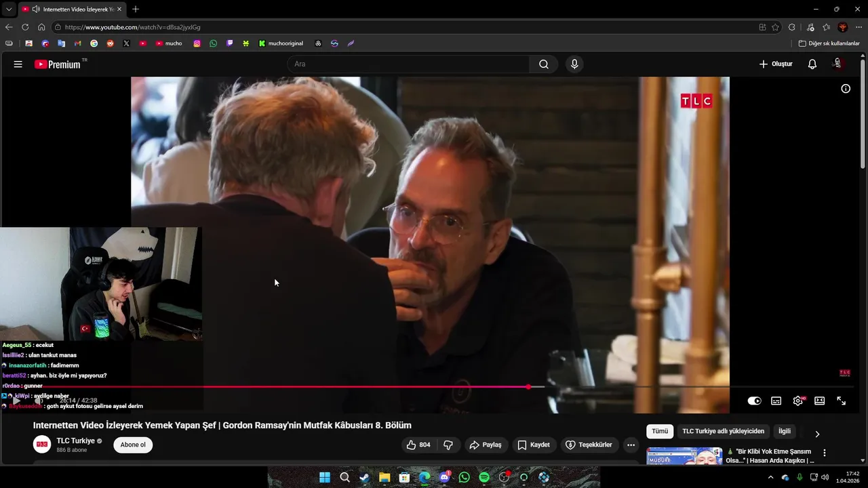Open Diğer sık kullanılanlar folder
The width and height of the screenshot is (868, 488).
pyautogui.click(x=829, y=43)
